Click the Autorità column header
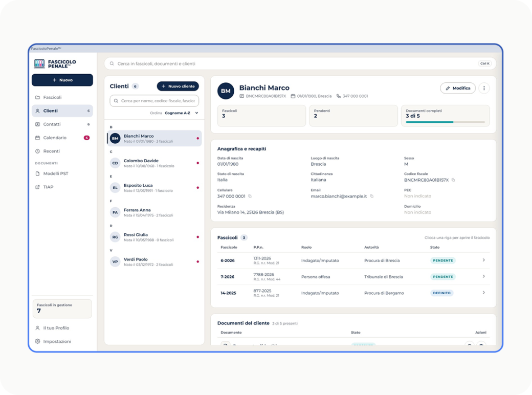The height and width of the screenshot is (395, 532). [371, 247]
